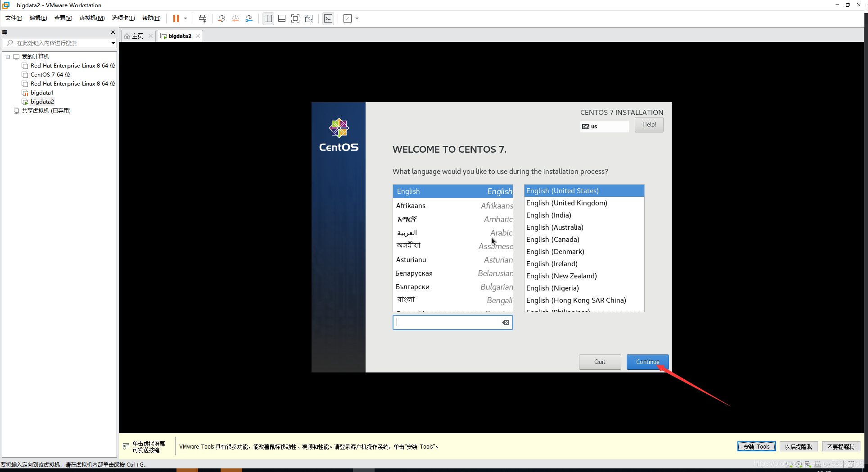The image size is (868, 472).
Task: Toggle the library sidebar view
Action: (268, 18)
